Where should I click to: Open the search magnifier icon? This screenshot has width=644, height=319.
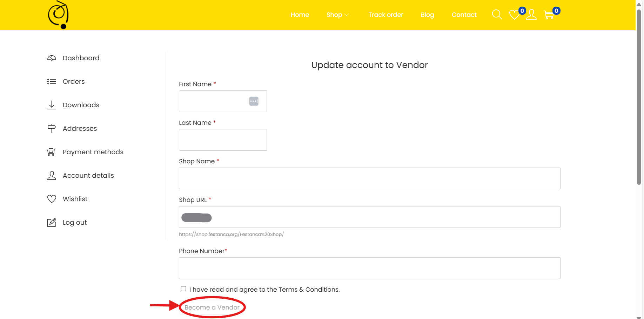(497, 15)
